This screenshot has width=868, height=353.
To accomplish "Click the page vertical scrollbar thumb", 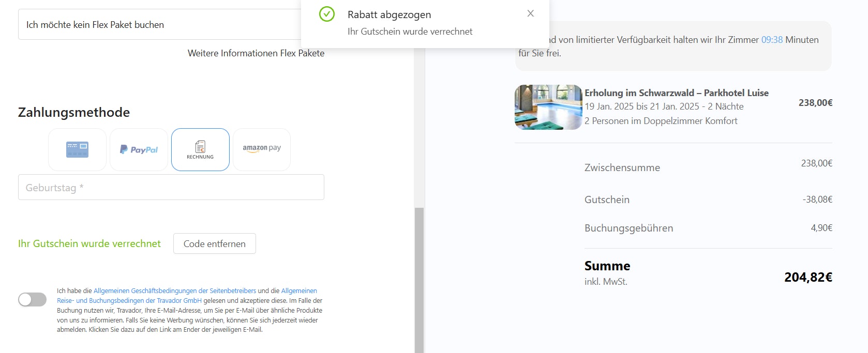I will pyautogui.click(x=419, y=279).
